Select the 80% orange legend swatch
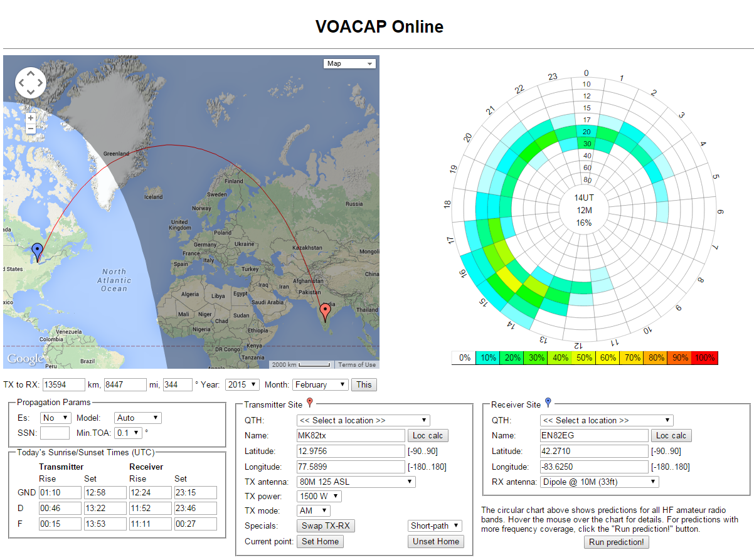Screen dimensions: 754x560 tap(656, 357)
